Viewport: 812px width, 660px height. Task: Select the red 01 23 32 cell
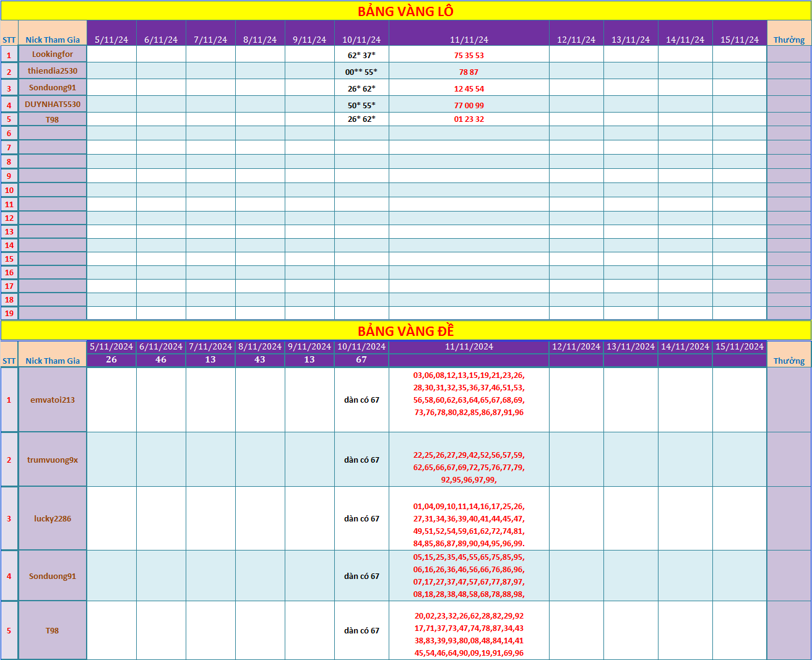click(x=469, y=119)
